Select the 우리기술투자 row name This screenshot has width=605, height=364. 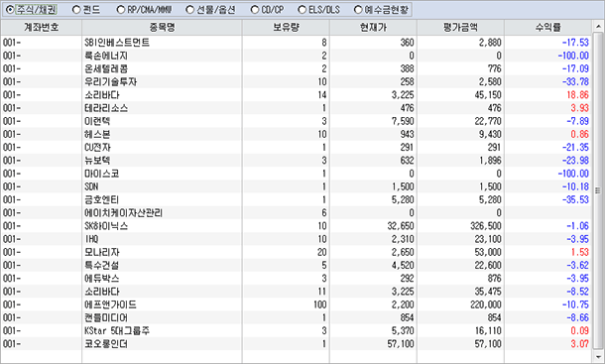[111, 82]
